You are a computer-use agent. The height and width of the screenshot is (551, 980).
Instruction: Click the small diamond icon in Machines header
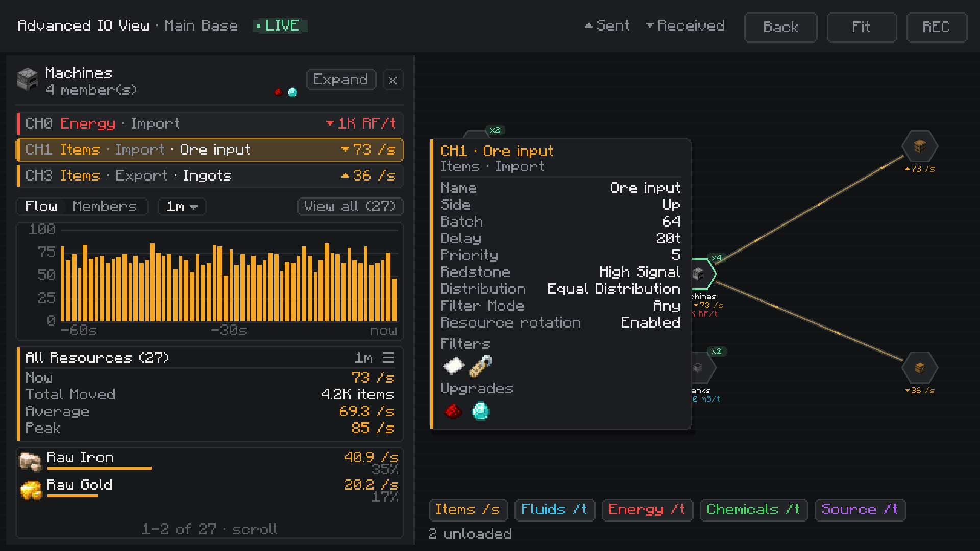coord(292,92)
